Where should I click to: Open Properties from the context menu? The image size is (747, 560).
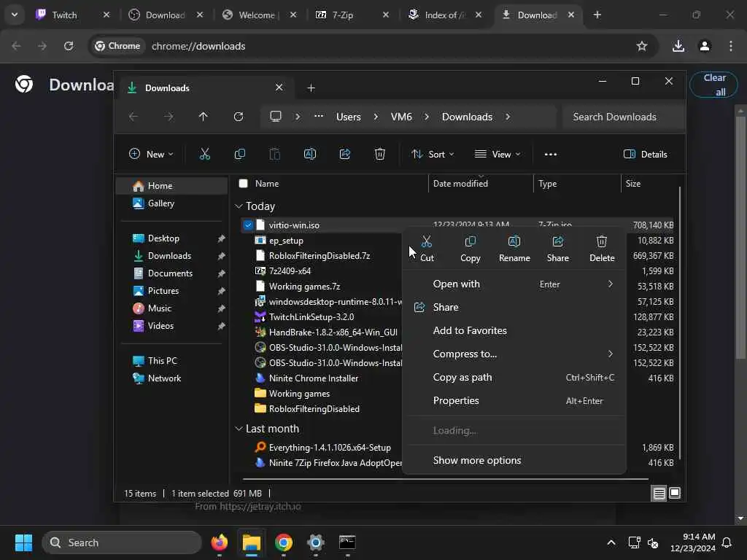(514, 401)
